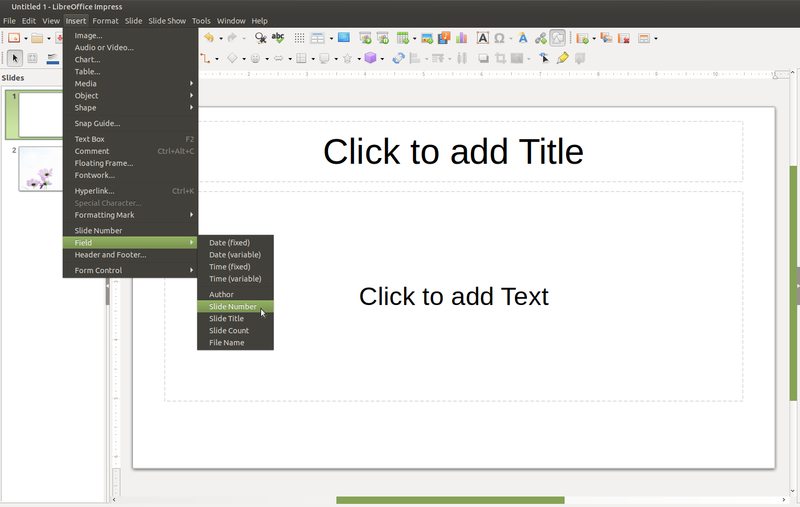
Task: Click the green horizontal scrollbar handle
Action: pyautogui.click(x=450, y=500)
